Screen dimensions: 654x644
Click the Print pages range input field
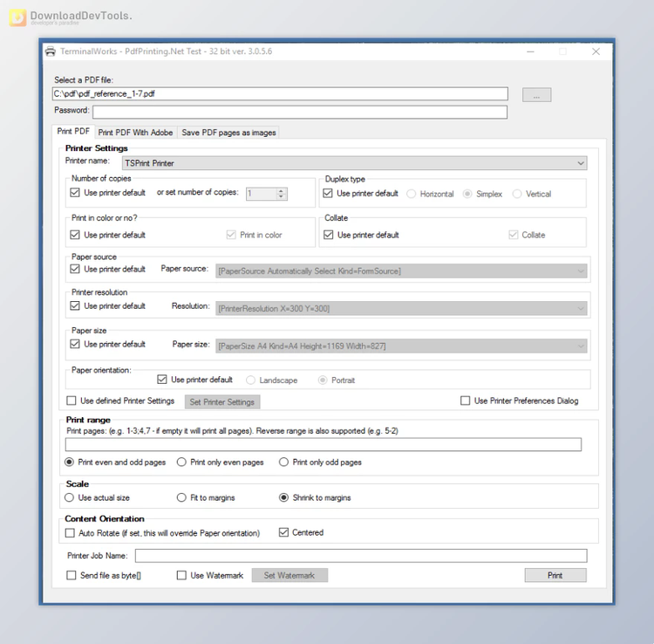tap(324, 444)
